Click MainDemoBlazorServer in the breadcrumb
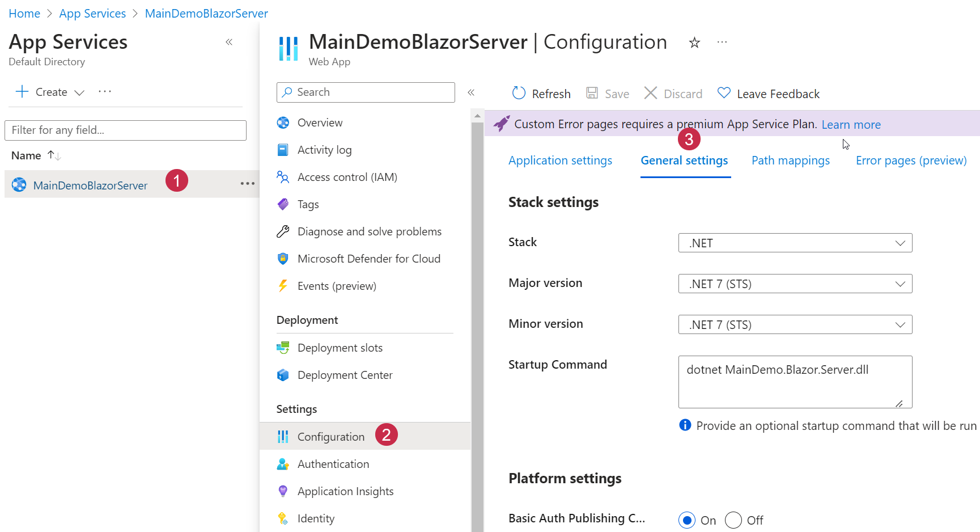Image resolution: width=980 pixels, height=532 pixels. [206, 14]
